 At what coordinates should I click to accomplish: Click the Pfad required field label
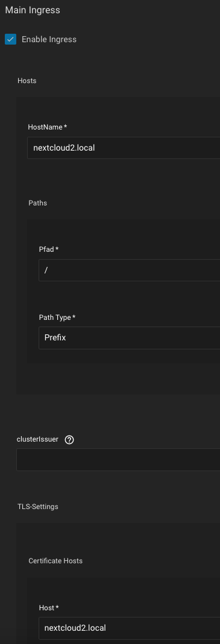(49, 249)
